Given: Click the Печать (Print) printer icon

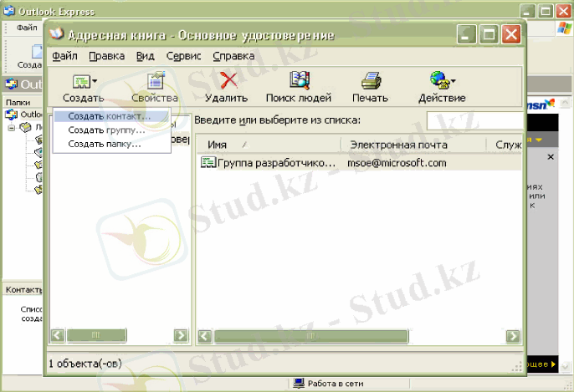Looking at the screenshot, I should 371,81.
